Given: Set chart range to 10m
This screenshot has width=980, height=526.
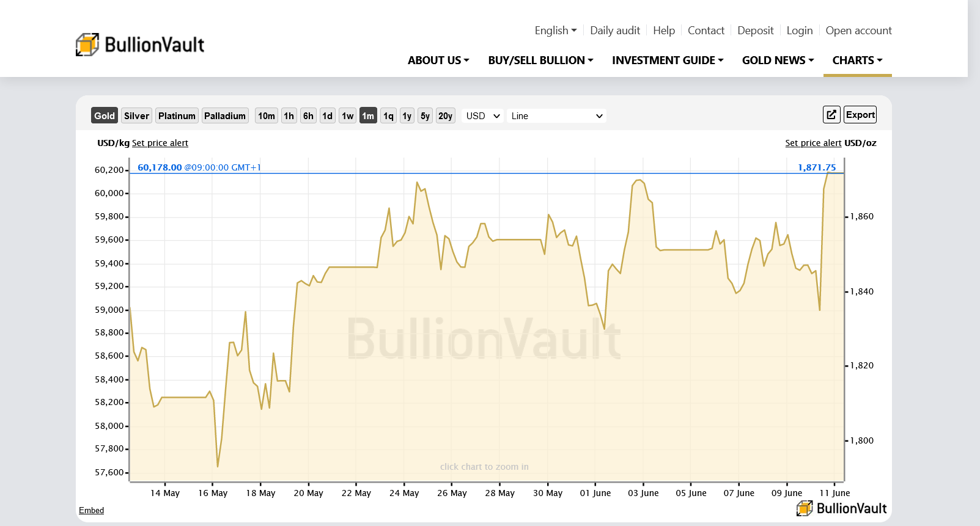Looking at the screenshot, I should [266, 116].
